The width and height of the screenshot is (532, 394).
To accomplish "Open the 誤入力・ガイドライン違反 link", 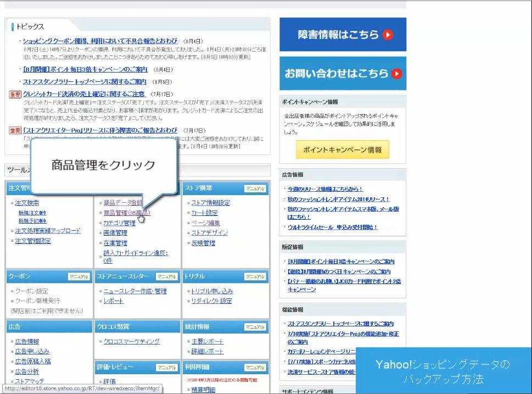I will [136, 257].
